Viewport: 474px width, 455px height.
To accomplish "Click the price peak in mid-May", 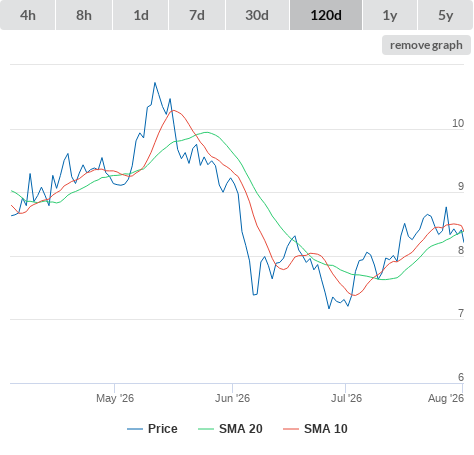I will point(155,83).
